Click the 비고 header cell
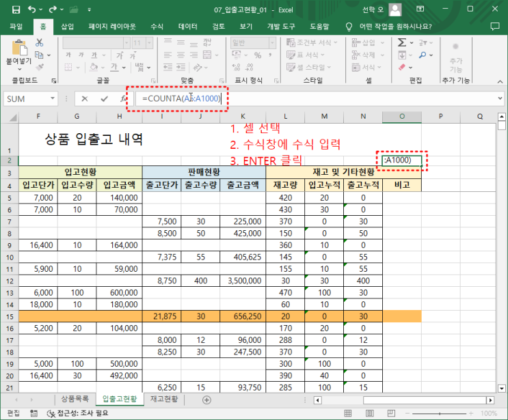Image resolution: width=508 pixels, height=420 pixels. 402,185
